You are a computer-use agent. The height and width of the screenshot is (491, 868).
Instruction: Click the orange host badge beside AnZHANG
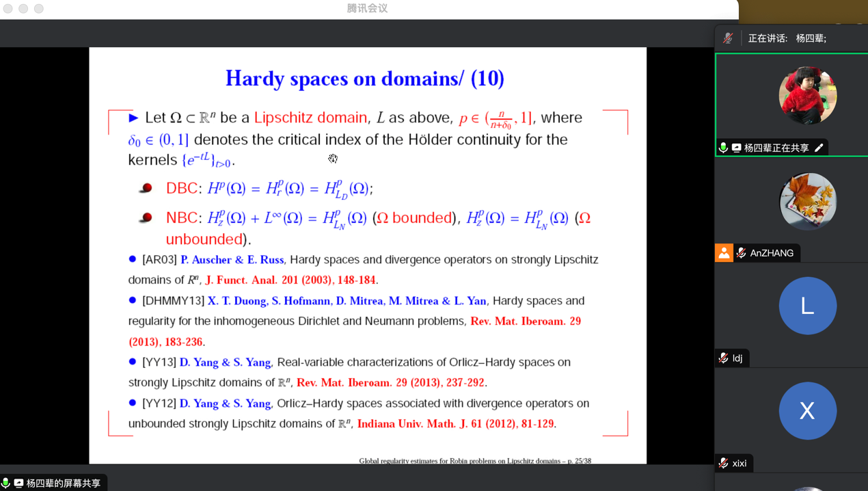724,253
